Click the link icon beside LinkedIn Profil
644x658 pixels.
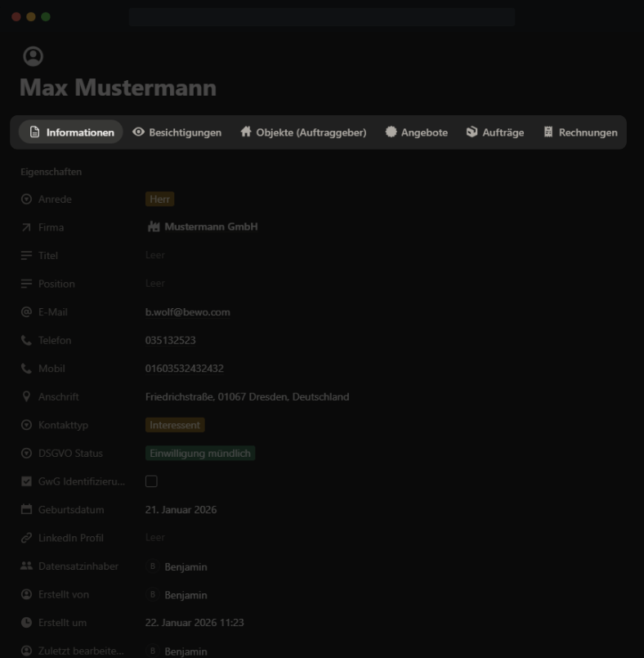pyautogui.click(x=26, y=538)
